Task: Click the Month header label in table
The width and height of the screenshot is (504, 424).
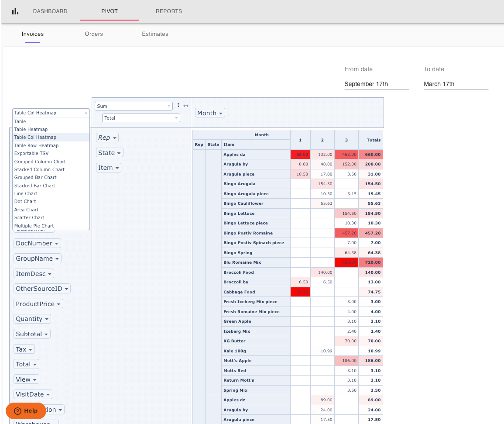Action: [271, 135]
